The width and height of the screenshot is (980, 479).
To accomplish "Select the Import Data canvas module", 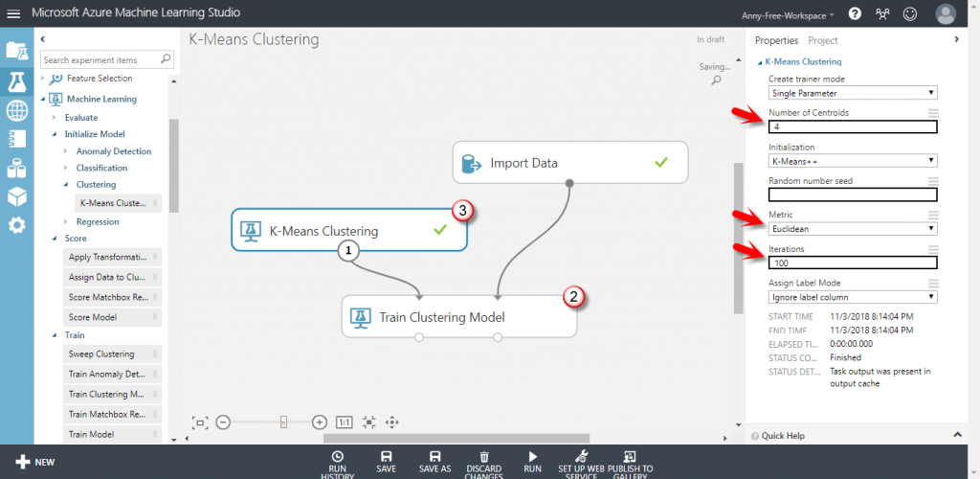I will [x=569, y=163].
